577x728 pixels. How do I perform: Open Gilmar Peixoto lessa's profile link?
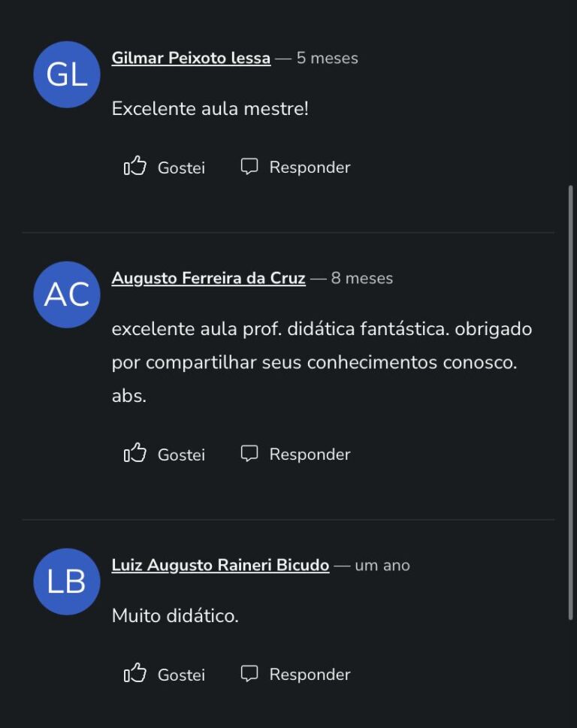tap(191, 58)
